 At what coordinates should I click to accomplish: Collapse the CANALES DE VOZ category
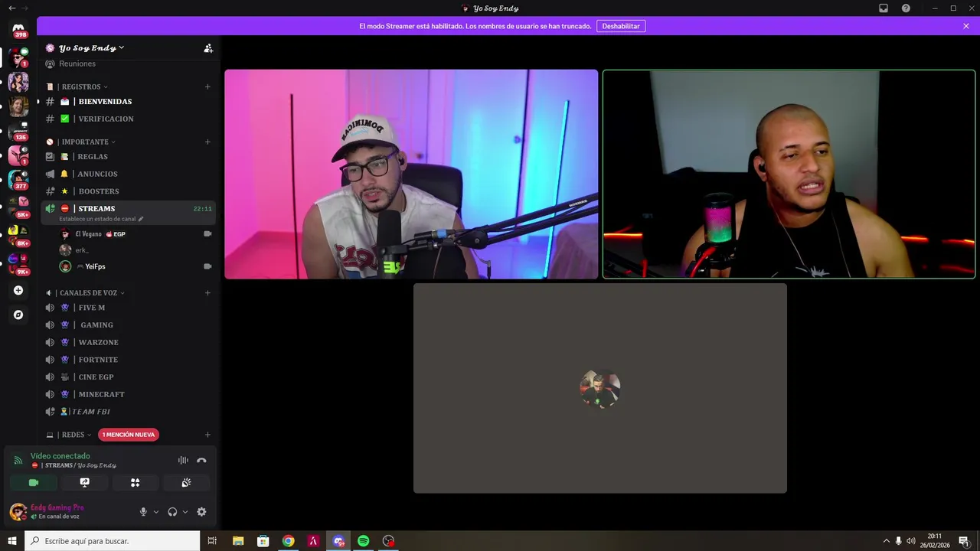point(86,293)
